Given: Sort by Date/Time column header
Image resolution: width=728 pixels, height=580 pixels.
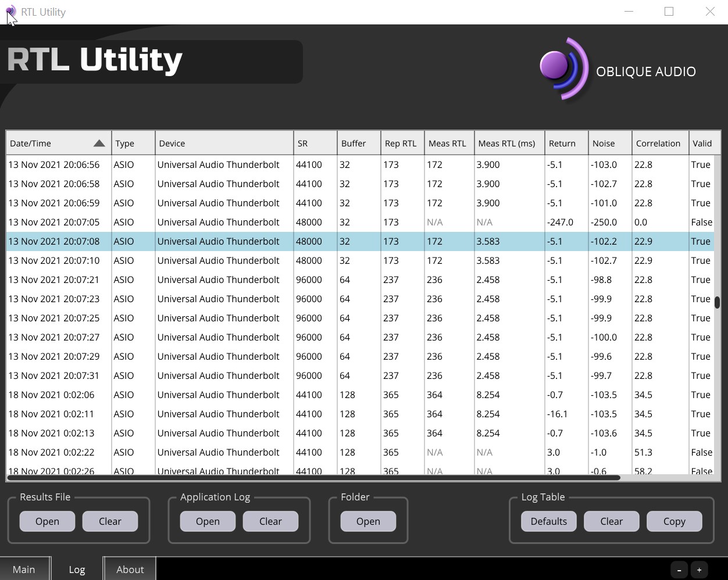Looking at the screenshot, I should point(59,143).
